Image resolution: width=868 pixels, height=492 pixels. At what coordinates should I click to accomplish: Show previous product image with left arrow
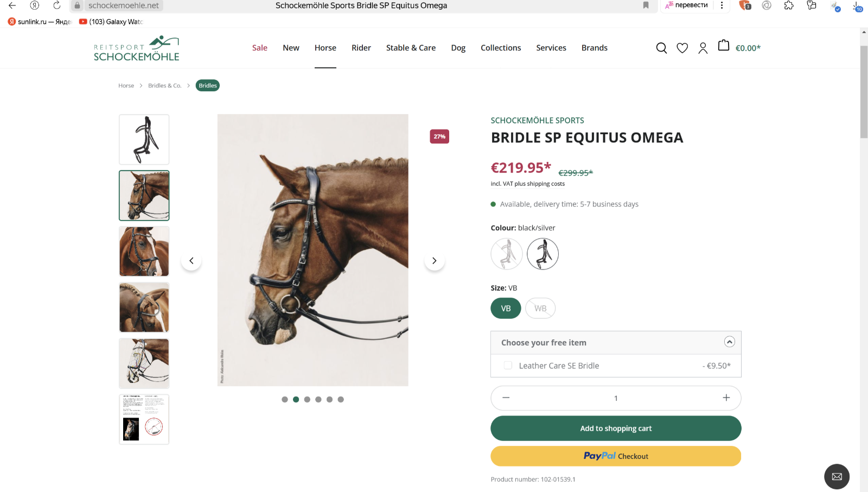(192, 261)
